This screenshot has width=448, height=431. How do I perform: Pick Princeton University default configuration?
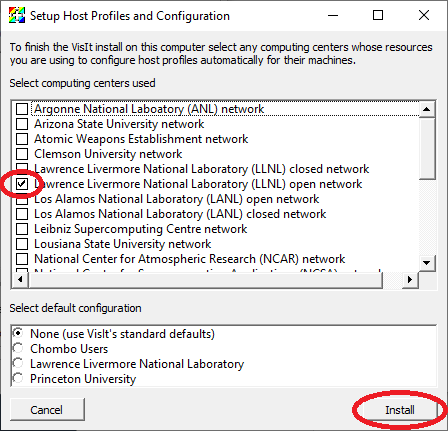point(18,378)
